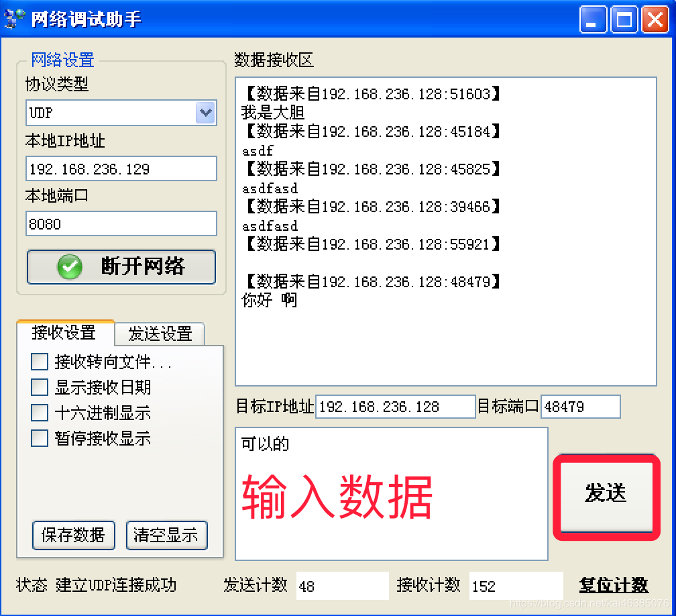The width and height of the screenshot is (676, 616).
Task: Click the 清空显示 button
Action: (166, 535)
